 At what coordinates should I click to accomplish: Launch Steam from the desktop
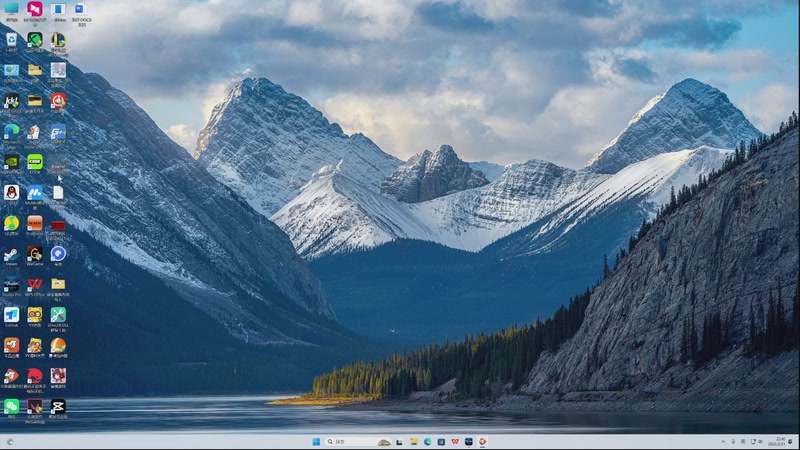[11, 254]
